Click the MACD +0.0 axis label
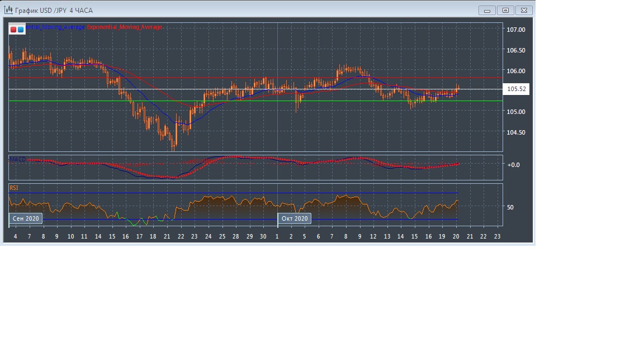This screenshot has height=362, width=644. (x=513, y=165)
